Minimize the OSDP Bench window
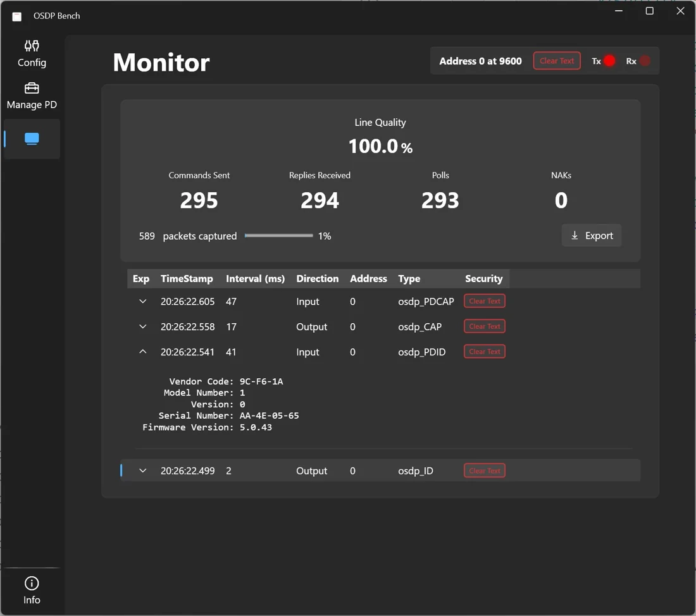696x616 pixels. pos(619,11)
